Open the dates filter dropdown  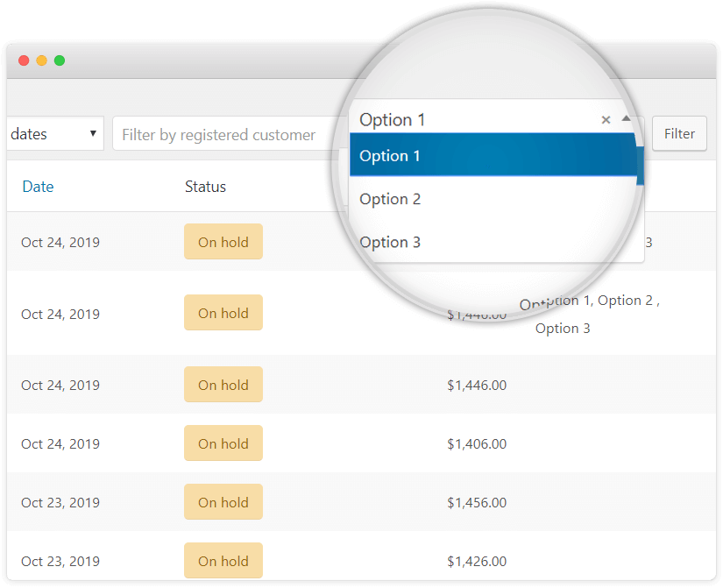click(54, 134)
